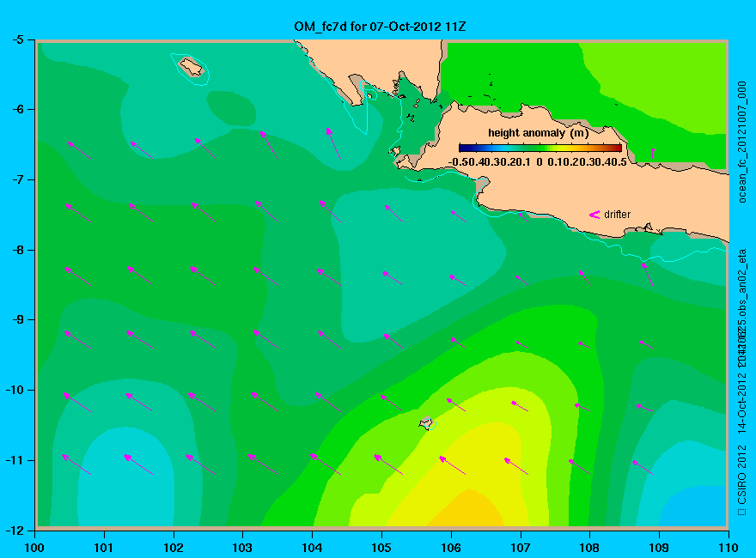Click longitude label '103' on x-axis
This screenshot has width=756, height=558.
pos(242,548)
